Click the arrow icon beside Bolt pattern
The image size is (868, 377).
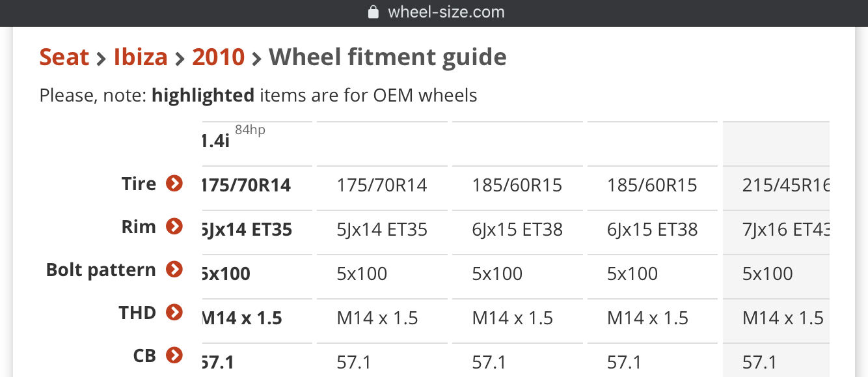[x=174, y=270]
